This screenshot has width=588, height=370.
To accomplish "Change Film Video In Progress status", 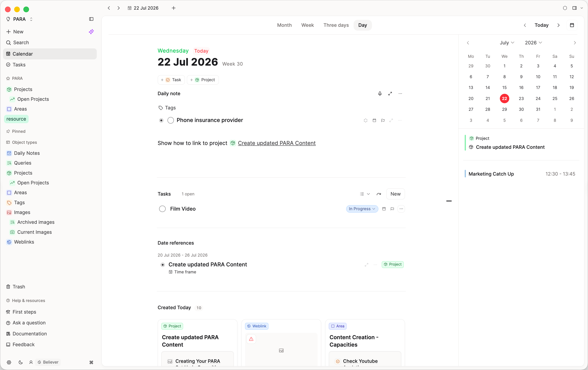I will coord(362,209).
